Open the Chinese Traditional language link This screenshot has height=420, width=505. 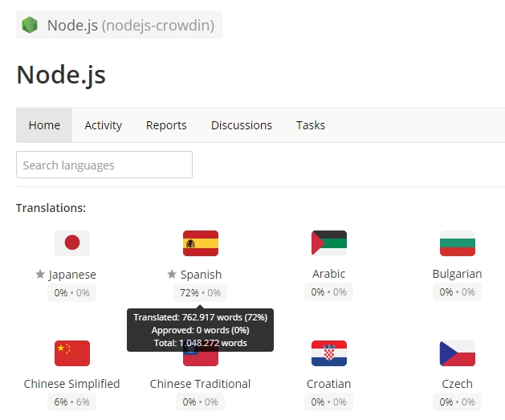pyautogui.click(x=201, y=384)
